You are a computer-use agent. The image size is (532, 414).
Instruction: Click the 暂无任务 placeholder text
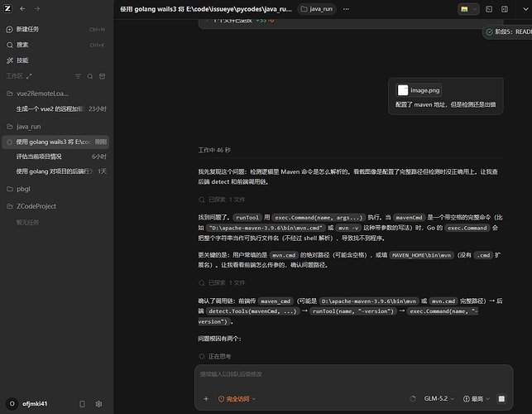27,223
